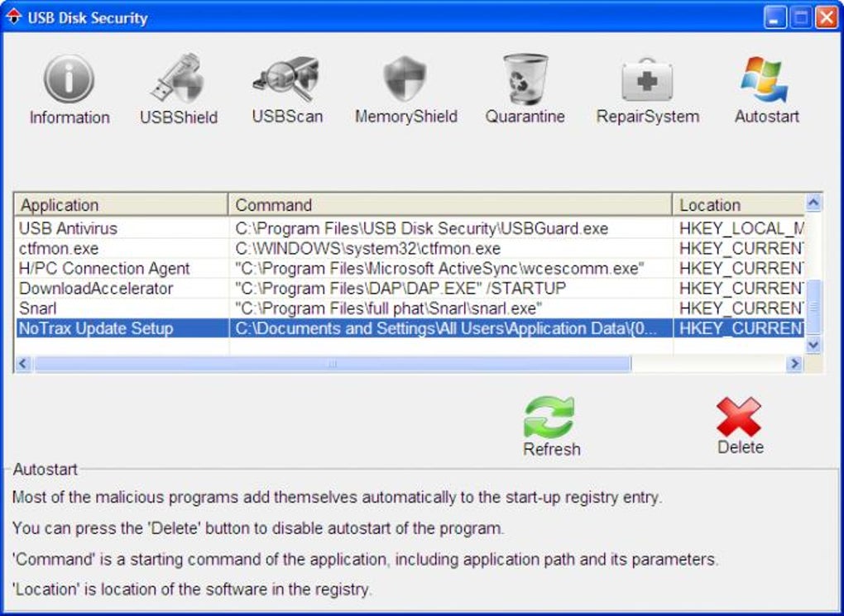The image size is (844, 616).
Task: Select the USB Antivirus row
Action: pos(410,228)
